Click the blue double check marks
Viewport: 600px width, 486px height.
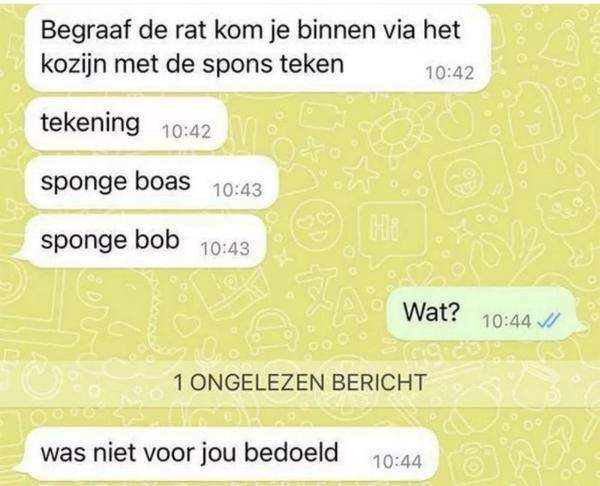549,320
